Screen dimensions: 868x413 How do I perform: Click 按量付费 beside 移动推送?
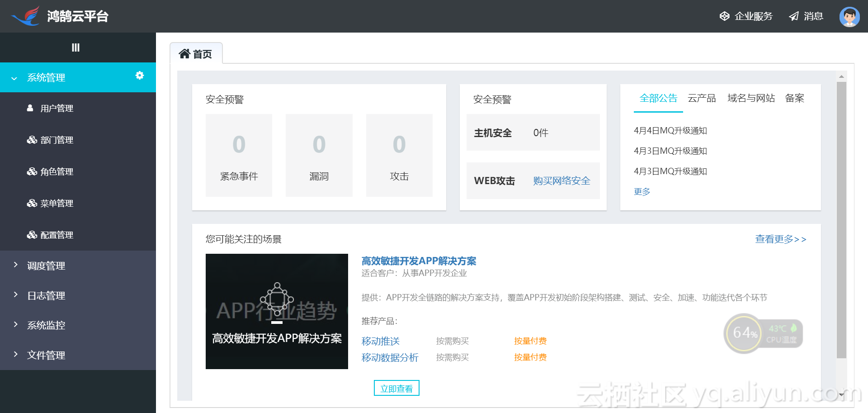coord(530,341)
